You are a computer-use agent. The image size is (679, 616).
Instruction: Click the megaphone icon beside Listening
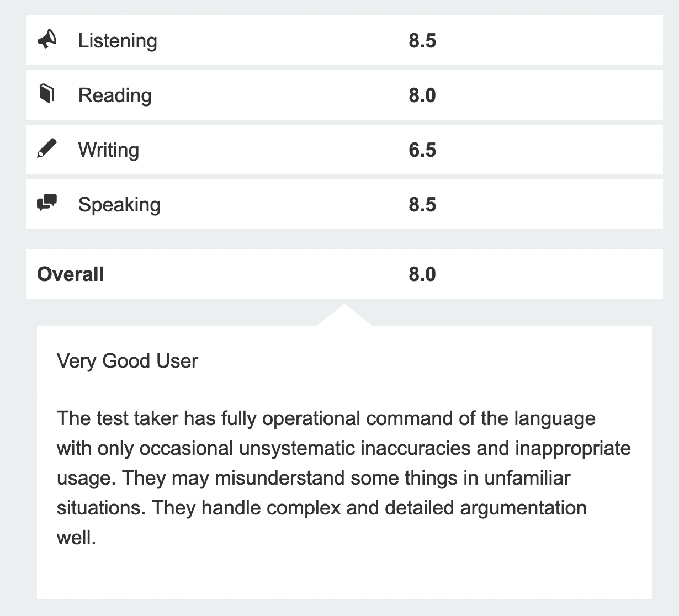pos(47,40)
